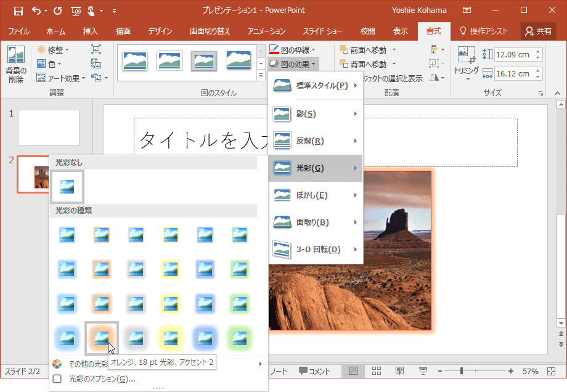Select the fourth picture style thumbnail
The height and width of the screenshot is (392, 567).
coord(239,60)
